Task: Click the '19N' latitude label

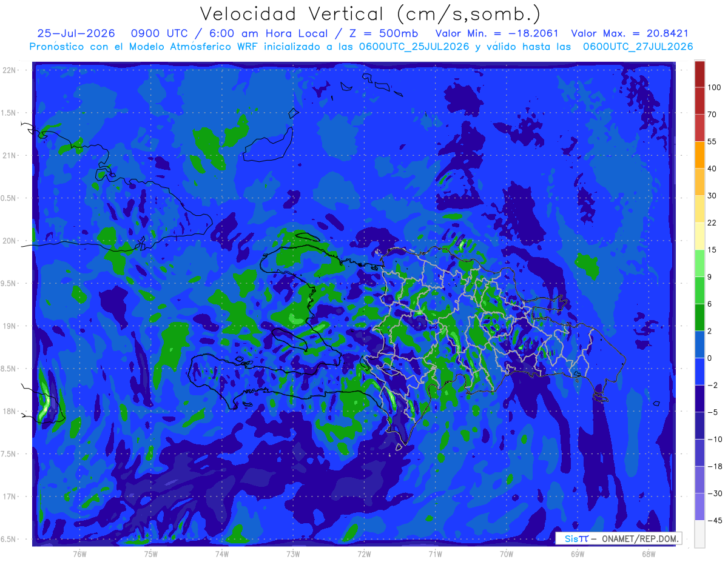Action: coord(9,326)
